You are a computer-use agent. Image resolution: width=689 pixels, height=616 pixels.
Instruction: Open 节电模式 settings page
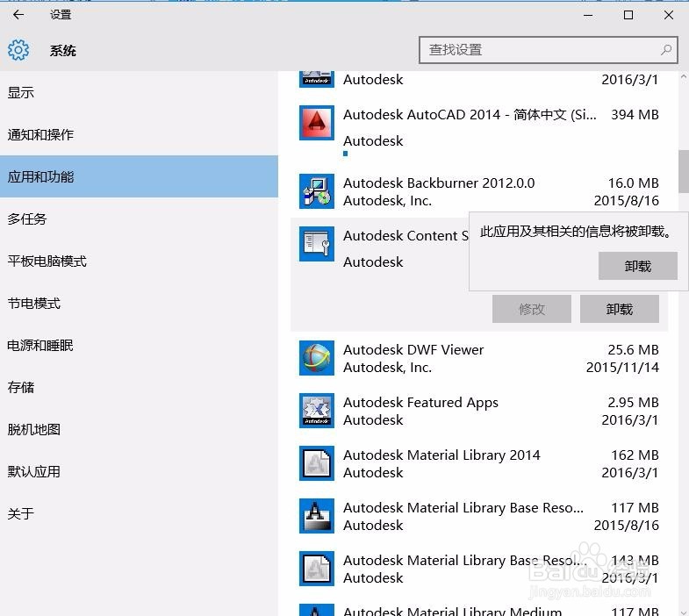point(139,303)
